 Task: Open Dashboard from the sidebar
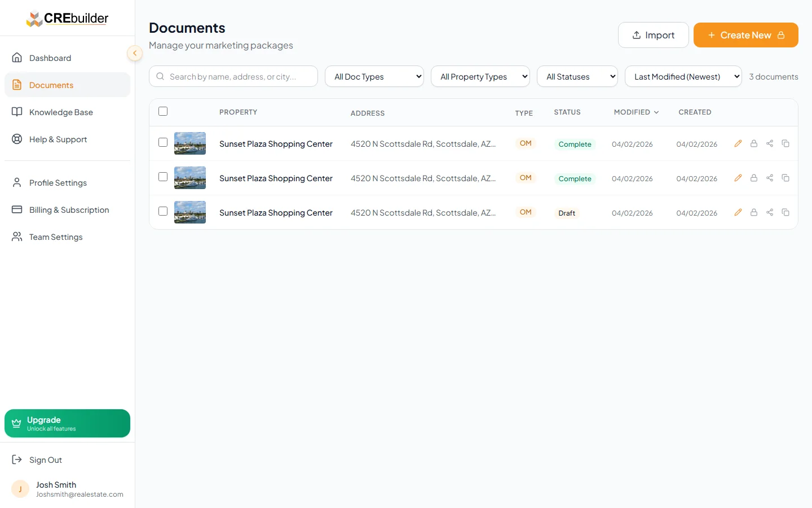pos(50,58)
